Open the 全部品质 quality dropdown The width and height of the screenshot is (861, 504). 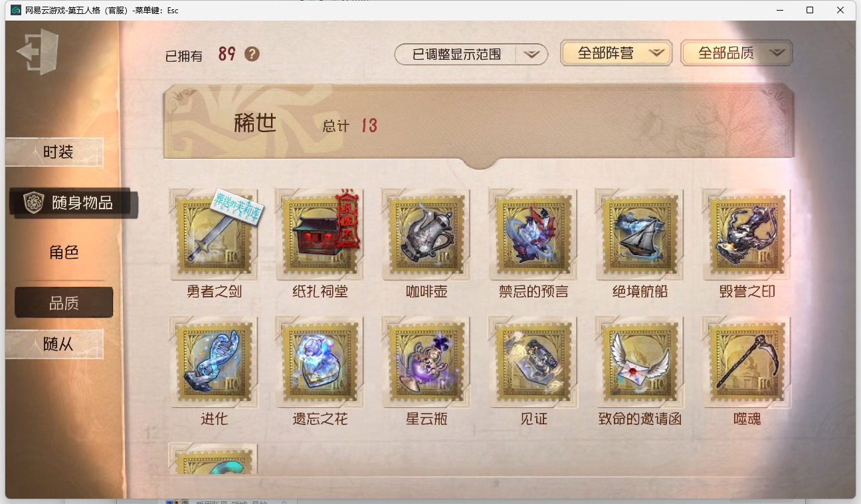737,53
